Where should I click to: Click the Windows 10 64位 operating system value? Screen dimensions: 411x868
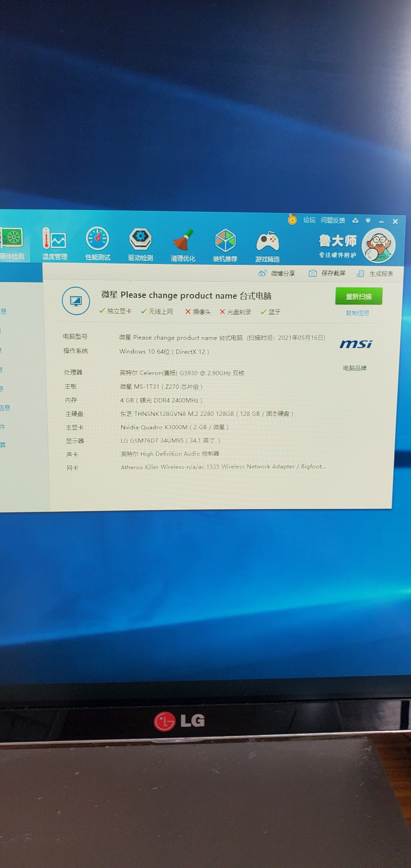pos(164,352)
